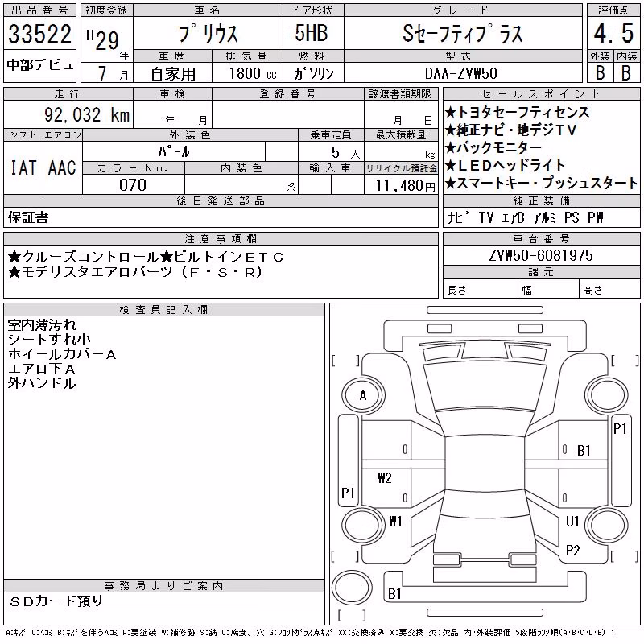Select the W2 mark on left door
644x644 pixels.
click(x=385, y=477)
